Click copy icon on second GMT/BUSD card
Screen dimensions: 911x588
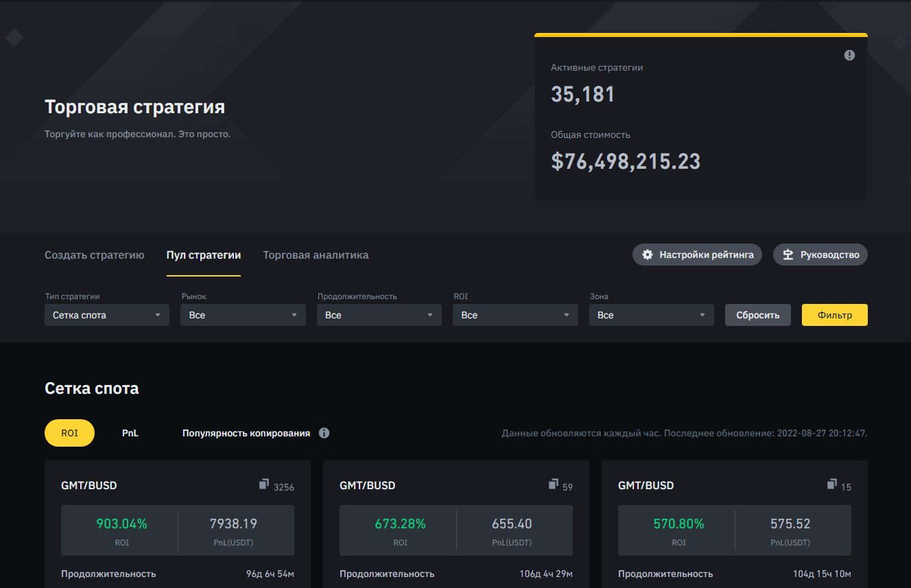point(553,484)
